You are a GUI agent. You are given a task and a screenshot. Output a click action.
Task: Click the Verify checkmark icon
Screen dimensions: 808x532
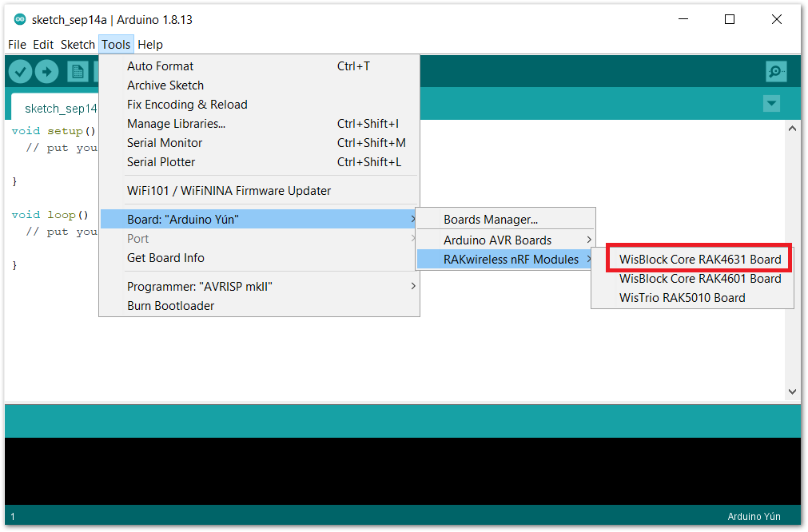click(21, 72)
